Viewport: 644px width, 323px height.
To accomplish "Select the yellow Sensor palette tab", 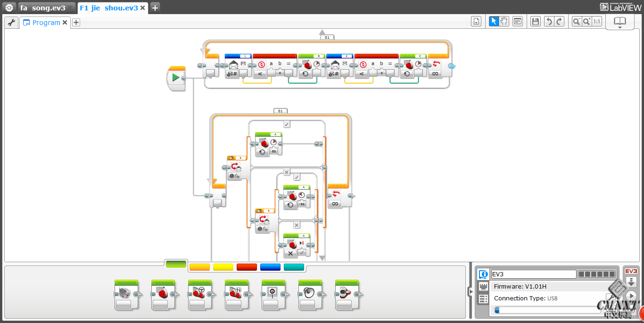I will (x=223, y=267).
